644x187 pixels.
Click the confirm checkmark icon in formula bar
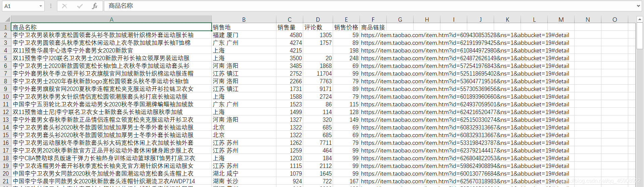[80, 6]
